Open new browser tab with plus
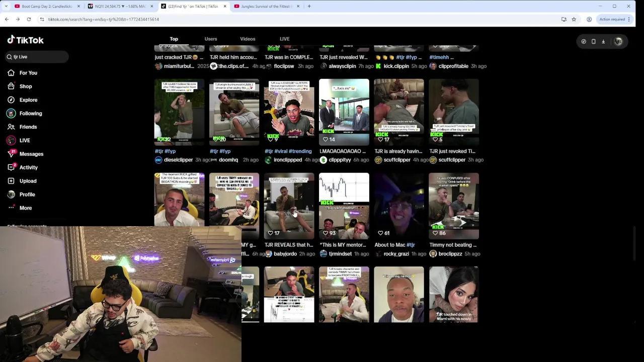 click(x=309, y=6)
